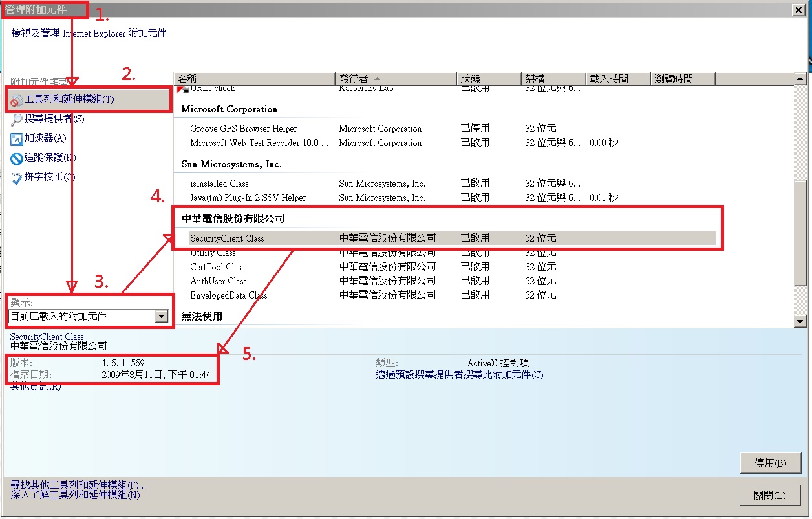The width and height of the screenshot is (812, 519).
Task: Select the 工具列和延伸模組 icon in sidebar
Action: point(17,100)
